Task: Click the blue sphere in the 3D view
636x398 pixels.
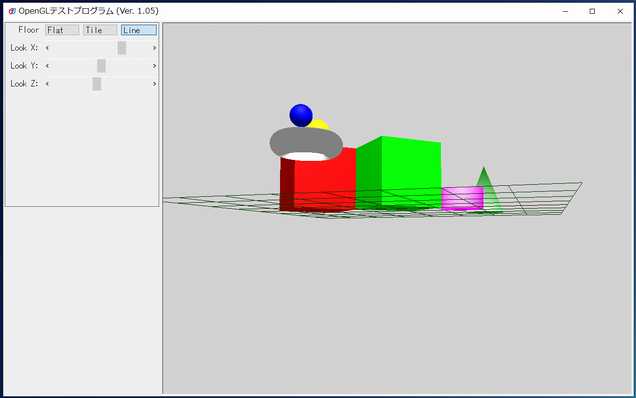Action: pos(301,115)
